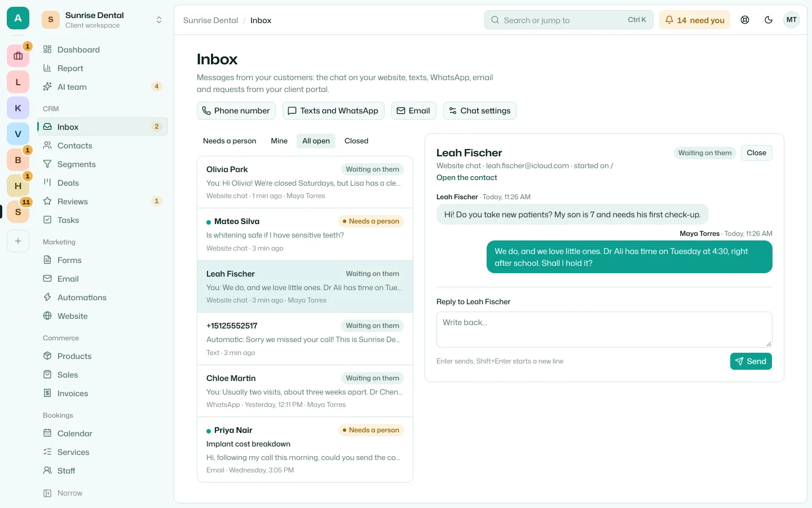Screen dimensions: 812x508
Task: Open Contacts in the CRM menu
Action: pyautogui.click(x=103, y=146)
